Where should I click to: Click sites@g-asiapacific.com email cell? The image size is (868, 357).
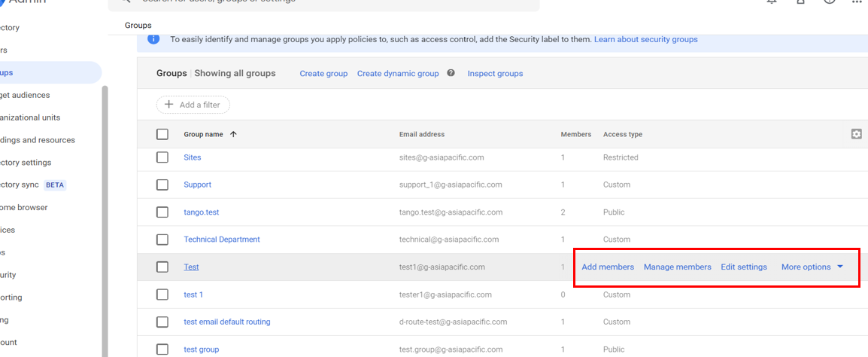click(x=442, y=157)
